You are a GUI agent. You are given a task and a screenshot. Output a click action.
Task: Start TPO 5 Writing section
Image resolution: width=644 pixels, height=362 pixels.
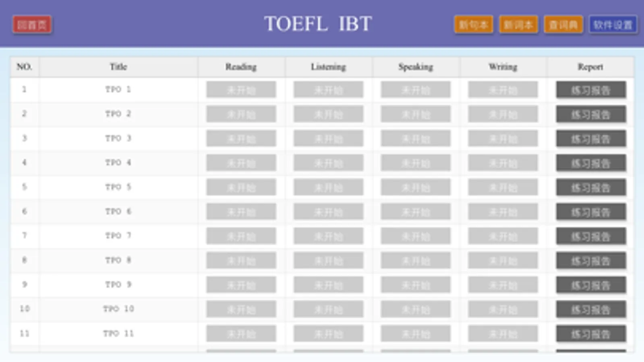coord(503,187)
